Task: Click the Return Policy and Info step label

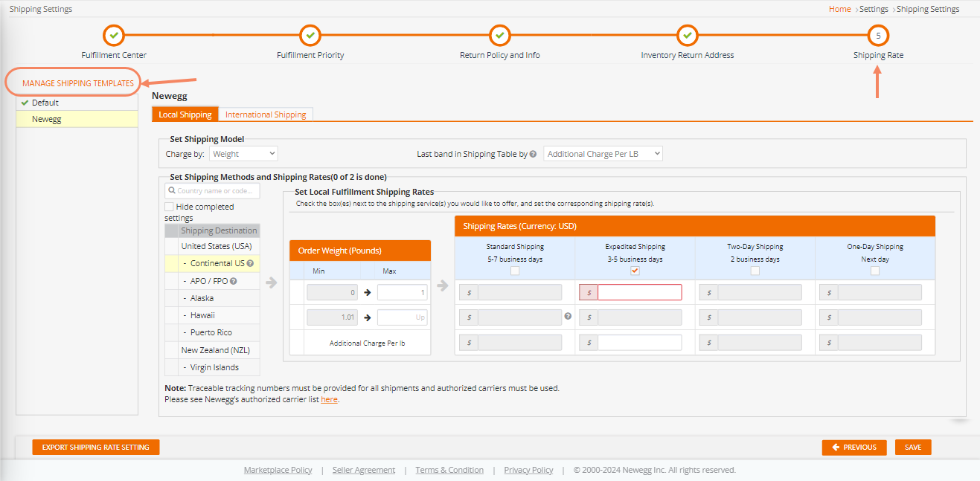Action: click(500, 55)
